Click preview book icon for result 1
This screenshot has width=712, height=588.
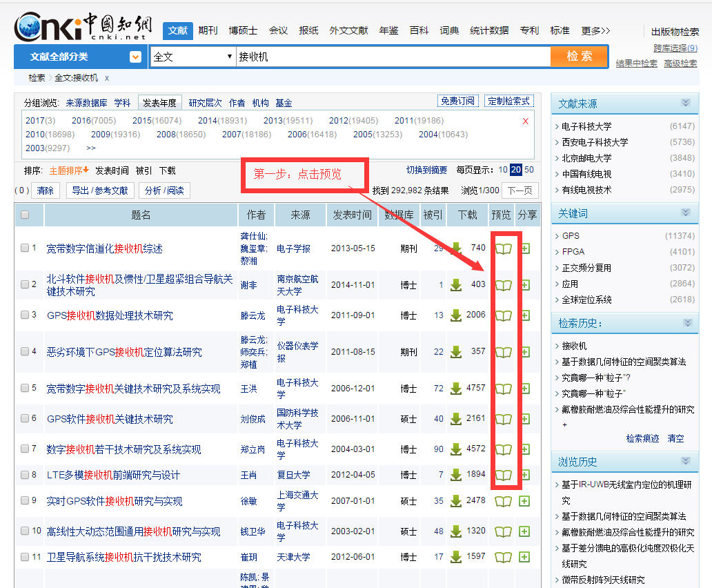pos(504,248)
